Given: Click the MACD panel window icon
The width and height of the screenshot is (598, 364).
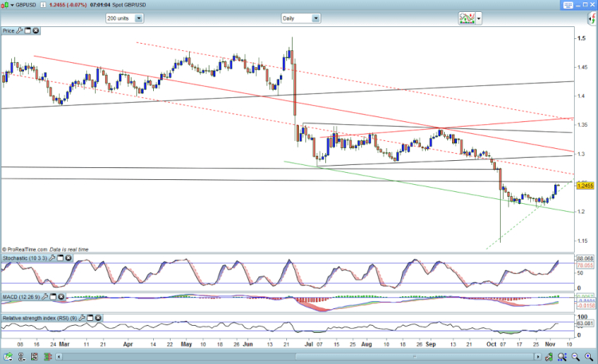Looking at the screenshot, I should (53, 296).
